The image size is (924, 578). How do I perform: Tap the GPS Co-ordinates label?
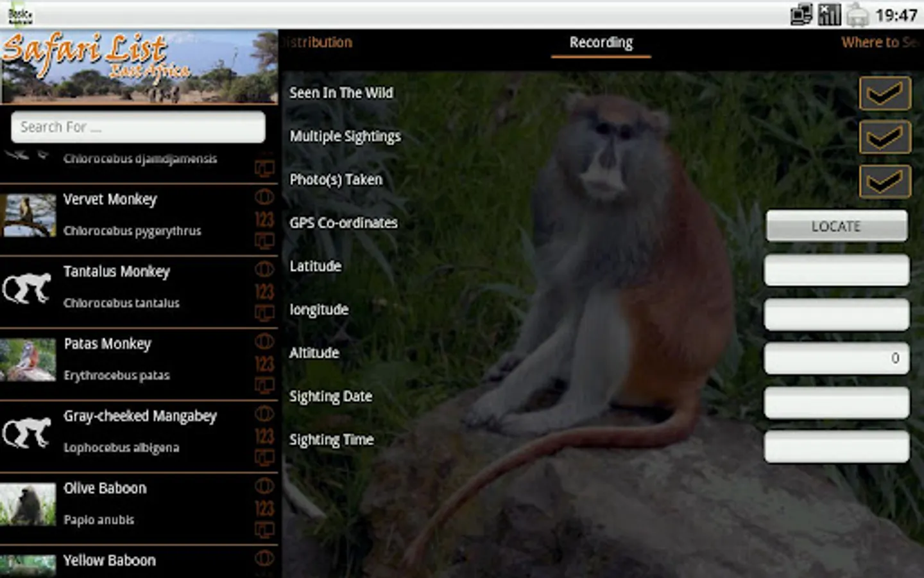tap(343, 223)
